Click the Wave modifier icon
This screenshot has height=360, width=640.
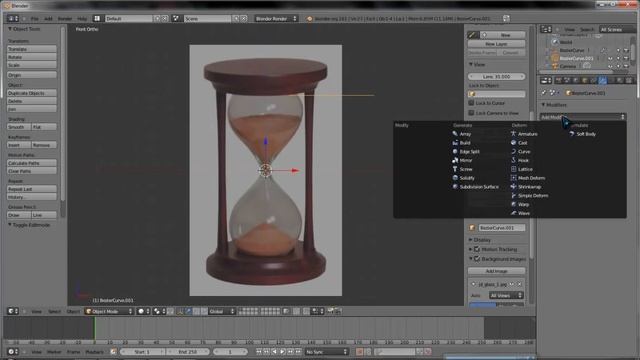513,213
